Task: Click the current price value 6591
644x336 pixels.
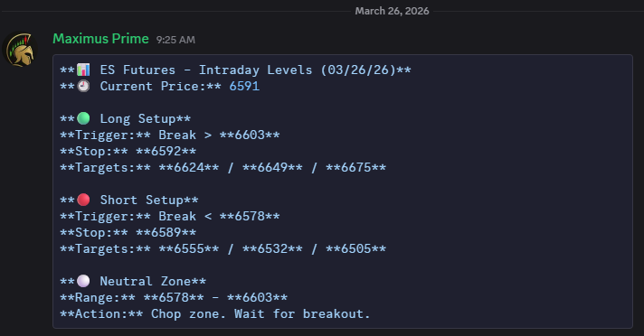Action: [x=244, y=86]
